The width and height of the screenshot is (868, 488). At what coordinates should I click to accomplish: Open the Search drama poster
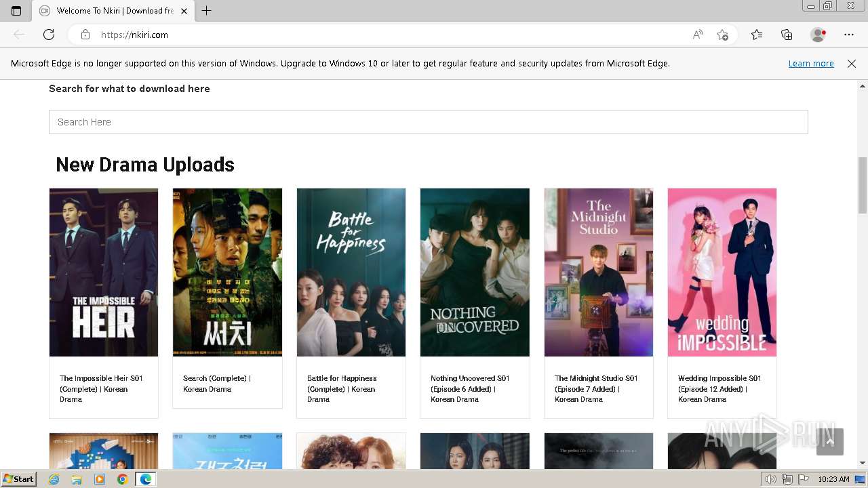(227, 272)
